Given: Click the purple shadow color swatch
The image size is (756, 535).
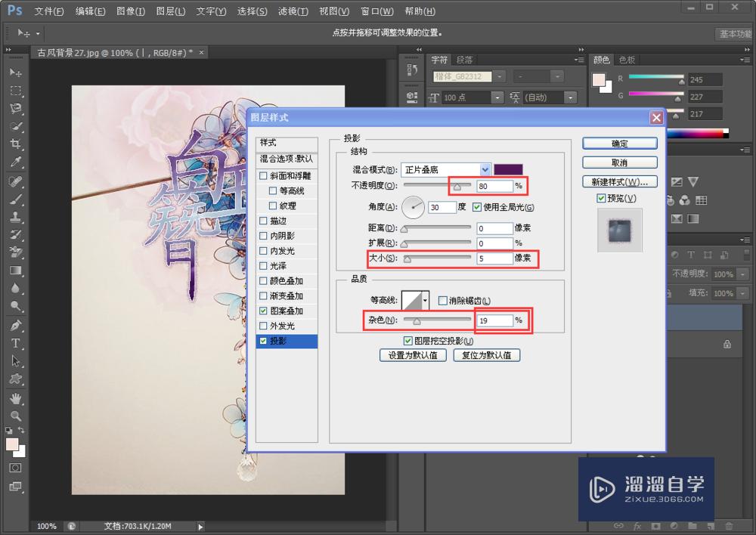Looking at the screenshot, I should coord(508,170).
